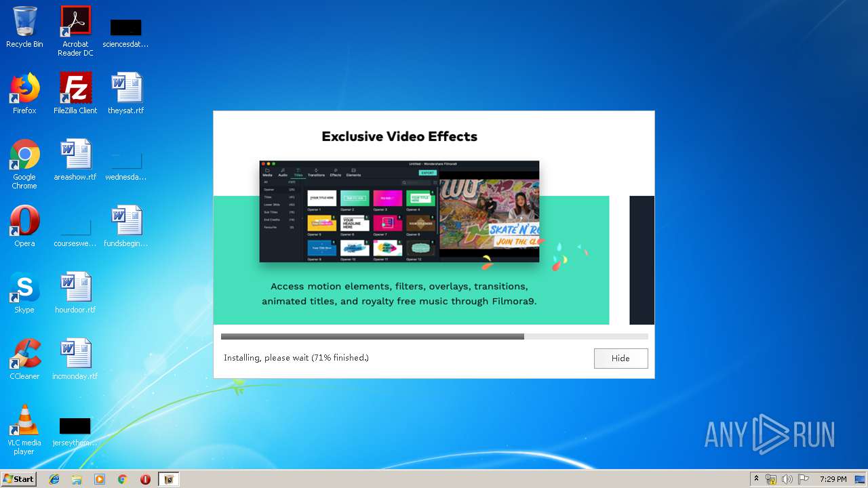868x488 pixels.
Task: Open theysat.rtf document
Action: tap(126, 94)
